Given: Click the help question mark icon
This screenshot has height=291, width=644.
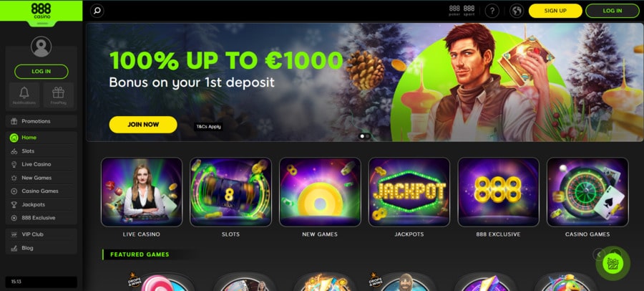Looking at the screenshot, I should pos(492,11).
